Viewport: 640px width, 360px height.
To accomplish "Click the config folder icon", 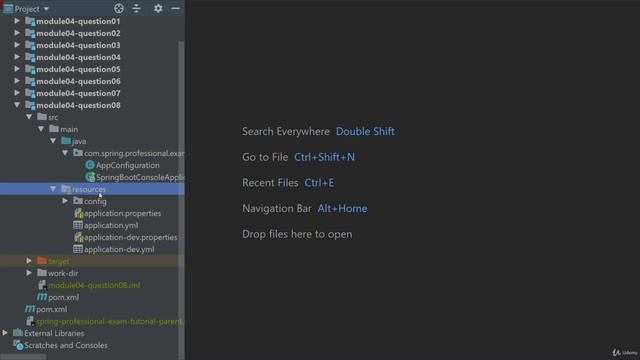I will point(78,201).
